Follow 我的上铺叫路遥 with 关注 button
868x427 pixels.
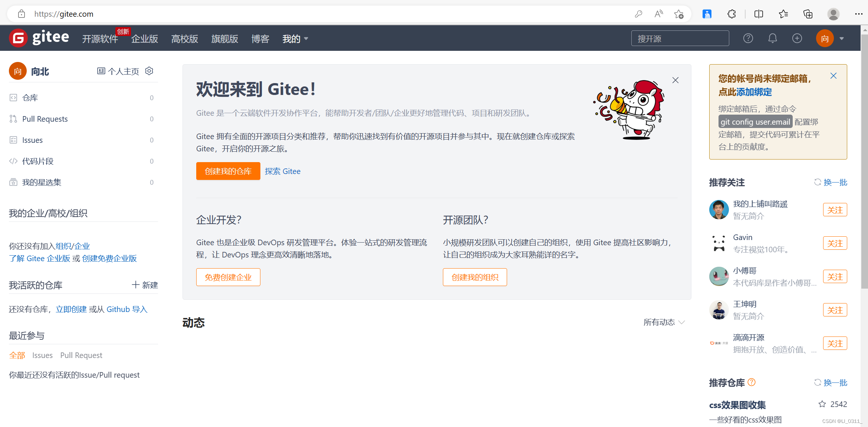(835, 210)
